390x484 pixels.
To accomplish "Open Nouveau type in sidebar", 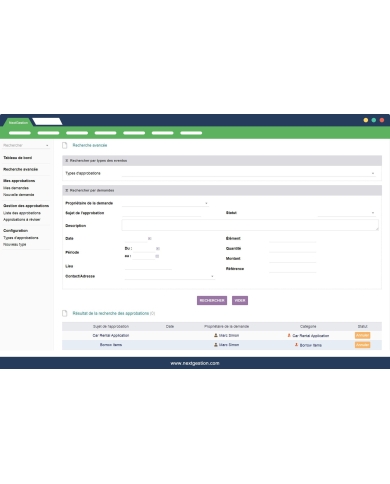I will click(15, 245).
